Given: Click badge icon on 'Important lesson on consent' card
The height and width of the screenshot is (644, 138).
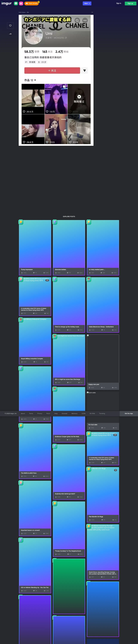Looking at the screenshot, I should point(21,483).
